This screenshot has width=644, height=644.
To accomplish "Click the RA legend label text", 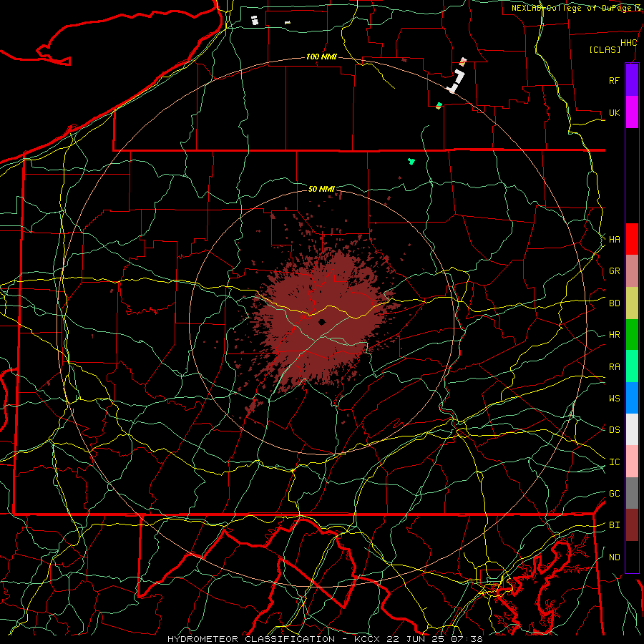I will pos(614,366).
